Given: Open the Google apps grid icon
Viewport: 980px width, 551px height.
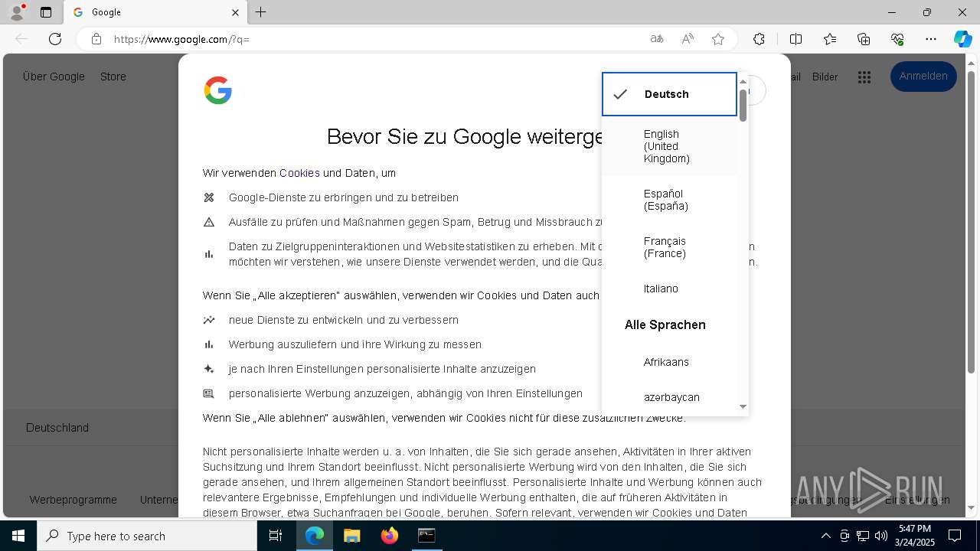Looking at the screenshot, I should click(x=864, y=77).
